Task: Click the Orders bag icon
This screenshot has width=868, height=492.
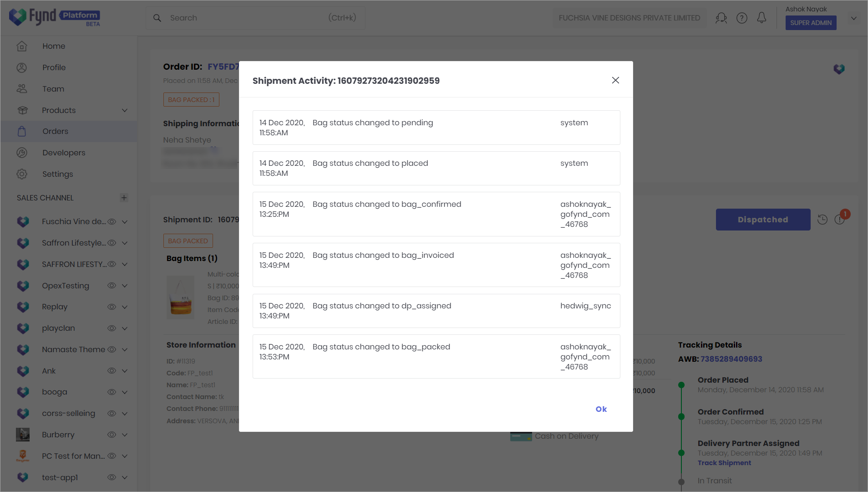Action: pyautogui.click(x=22, y=131)
